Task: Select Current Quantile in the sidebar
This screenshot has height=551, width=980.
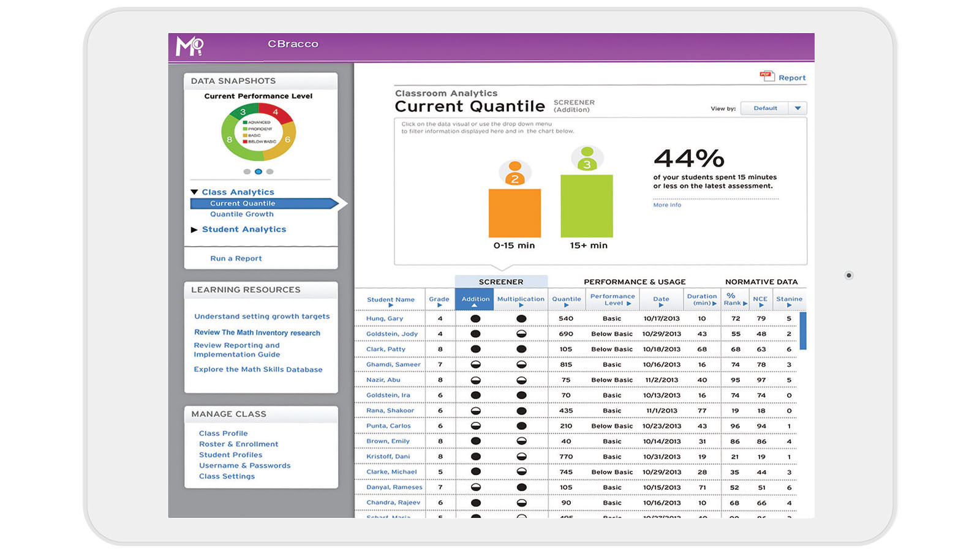Action: pos(243,203)
